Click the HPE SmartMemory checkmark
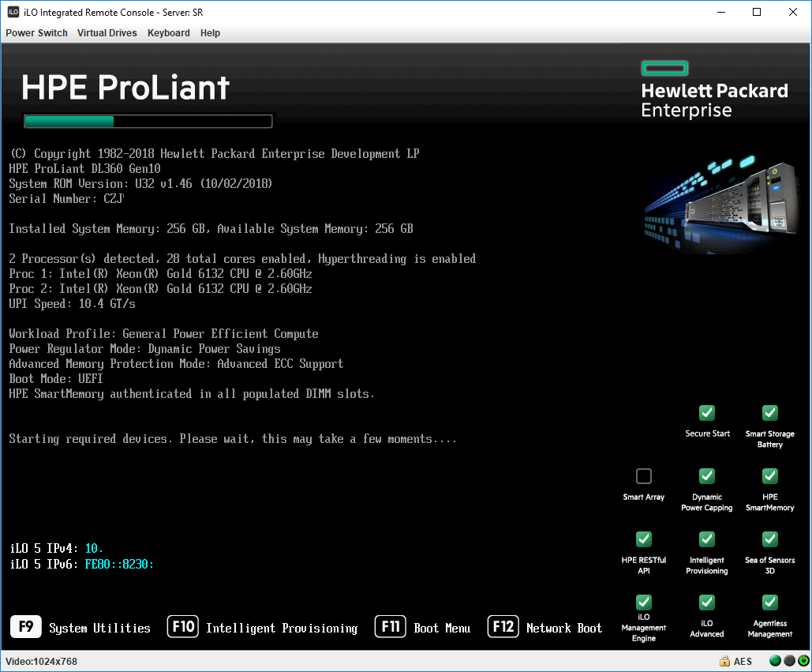Viewport: 812px width, 672px height. tap(770, 476)
